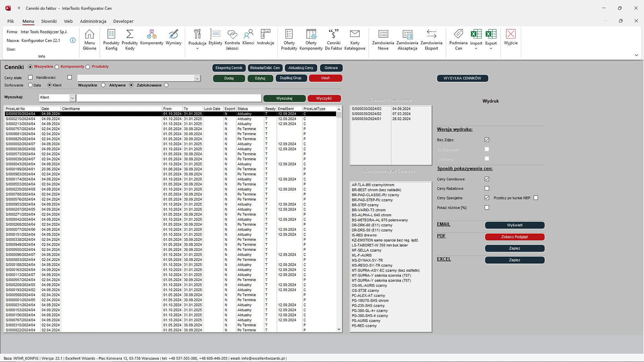Open quick access toolbar customize arrow

point(19,8)
